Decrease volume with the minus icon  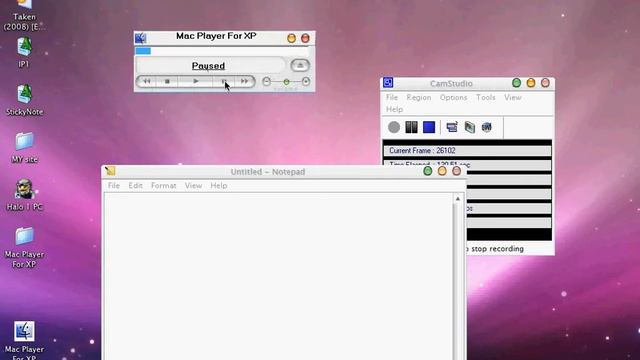(267, 81)
